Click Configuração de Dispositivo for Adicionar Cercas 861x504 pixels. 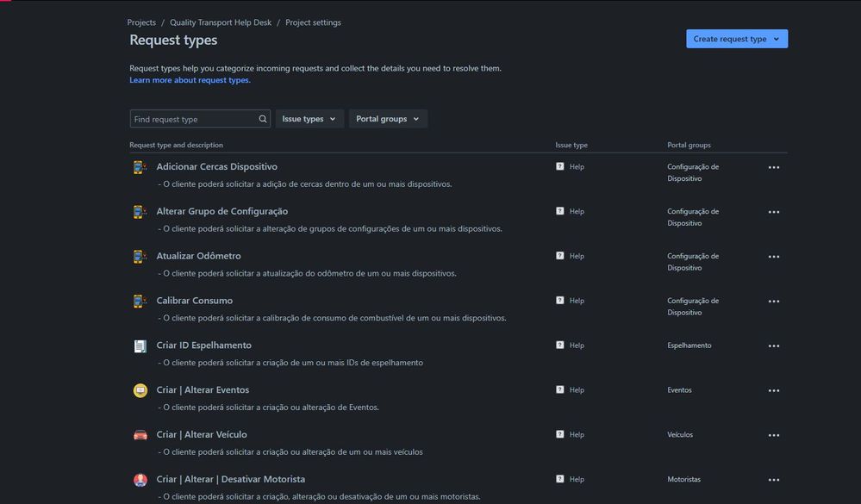click(x=693, y=172)
